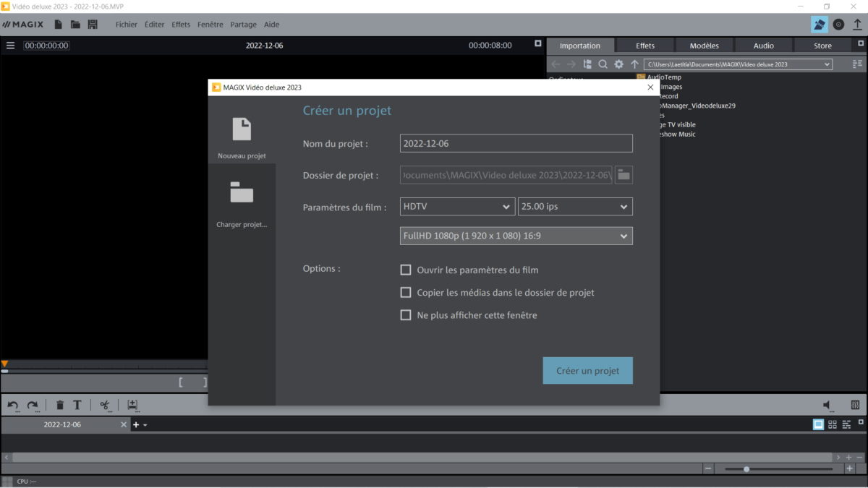Click the 'Dossier de projet' path field
Viewport: 868px width, 488px height.
click(x=506, y=175)
